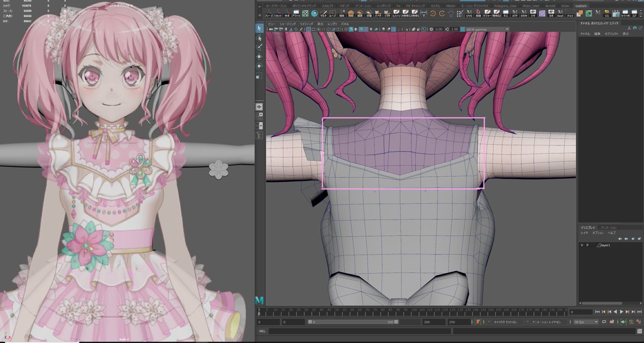Switch to the Polygons_User shelf tab
The width and height of the screenshot is (644, 343).
click(506, 6)
